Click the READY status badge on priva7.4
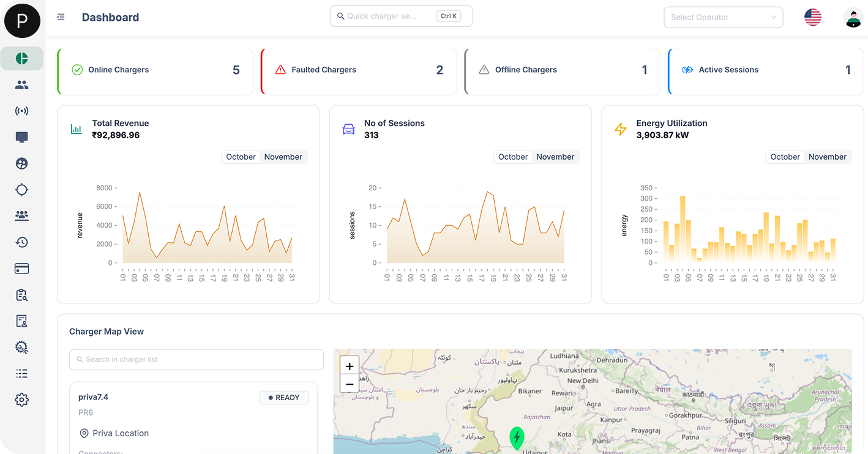The width and height of the screenshot is (868, 454). point(284,397)
